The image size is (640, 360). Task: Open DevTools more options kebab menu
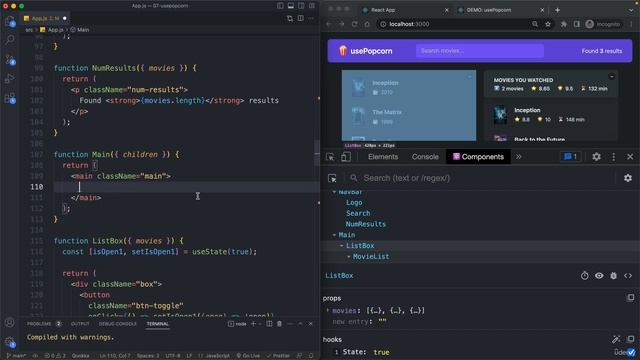613,157
